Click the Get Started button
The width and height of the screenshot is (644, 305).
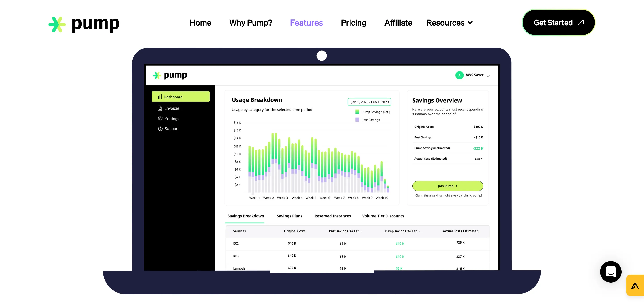point(558,22)
